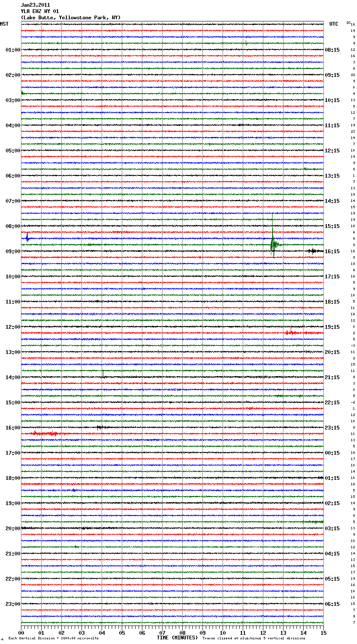Click minute tick label 00 on bottom axis
357x644 pixels.
click(21, 633)
